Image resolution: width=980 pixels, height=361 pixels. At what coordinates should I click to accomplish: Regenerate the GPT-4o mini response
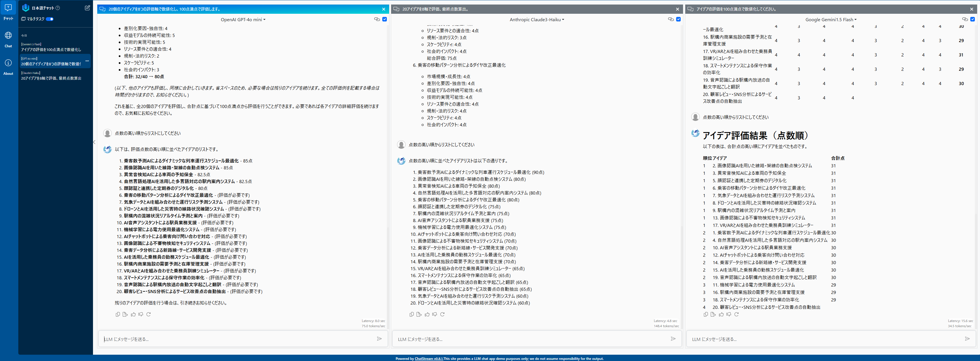[x=149, y=315]
